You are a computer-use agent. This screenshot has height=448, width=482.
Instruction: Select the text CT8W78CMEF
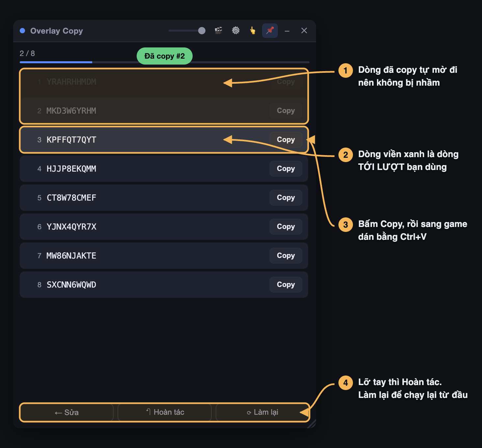[71, 198]
